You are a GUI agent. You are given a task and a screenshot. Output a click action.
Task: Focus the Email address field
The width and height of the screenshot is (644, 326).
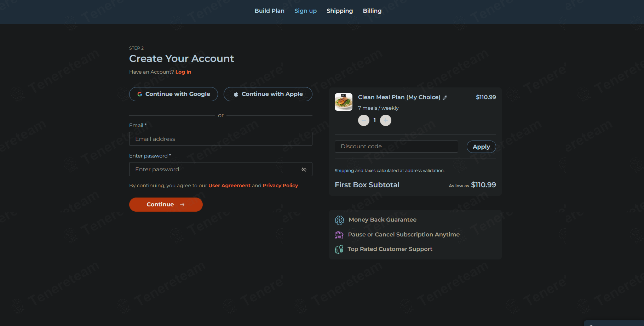tap(220, 139)
